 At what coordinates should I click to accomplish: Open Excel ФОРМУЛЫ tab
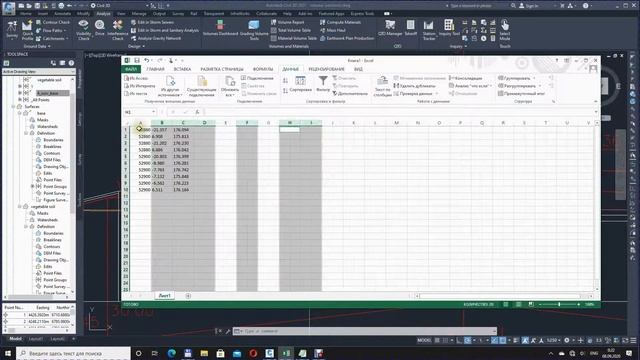click(x=263, y=69)
